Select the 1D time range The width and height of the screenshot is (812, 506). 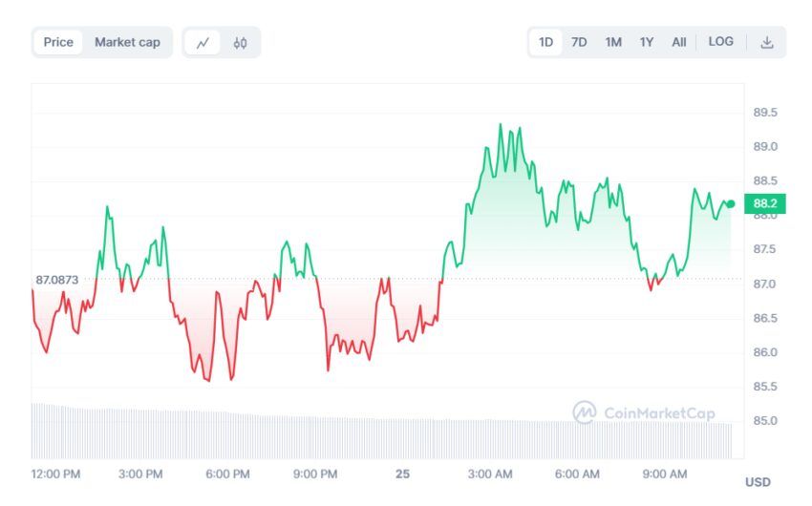coord(545,42)
